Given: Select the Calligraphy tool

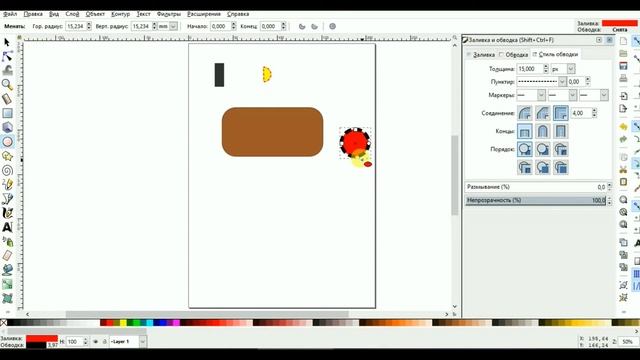Looking at the screenshot, I should [x=7, y=213].
